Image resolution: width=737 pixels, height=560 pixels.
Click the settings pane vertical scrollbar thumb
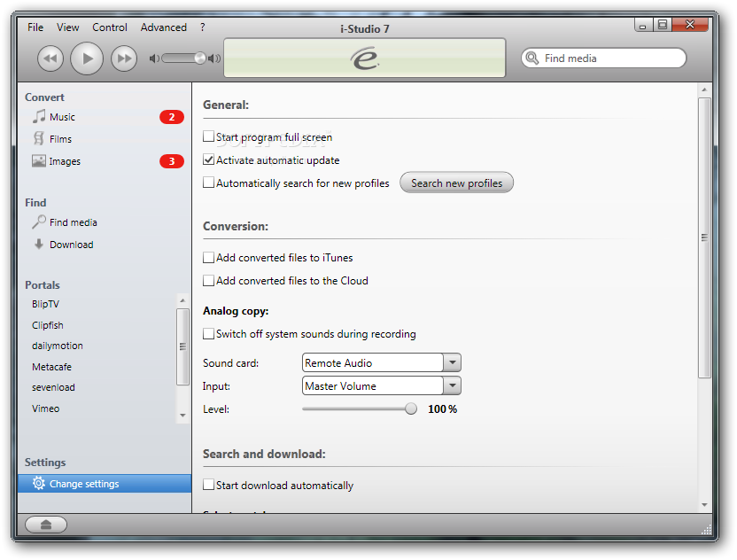(x=704, y=237)
